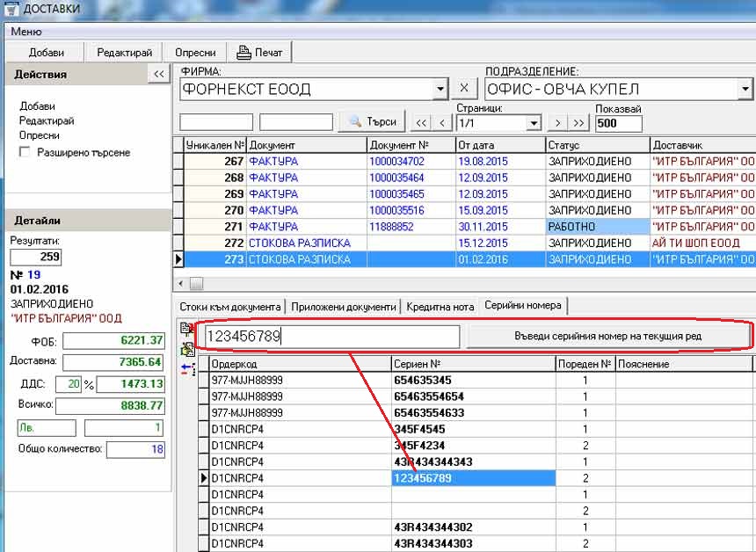The image size is (756, 552).
Task: Click the ФОБ value field
Action: pyautogui.click(x=113, y=340)
